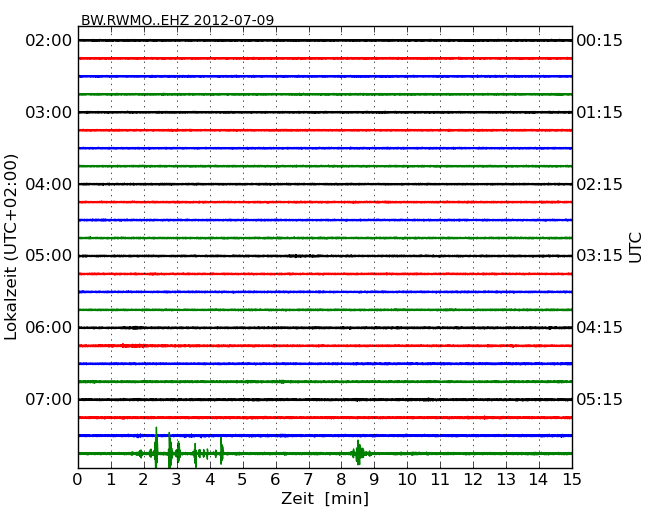This screenshot has height=520, width=650.
Task: Select the single-digit '2' minute tick label
Action: coord(143,479)
